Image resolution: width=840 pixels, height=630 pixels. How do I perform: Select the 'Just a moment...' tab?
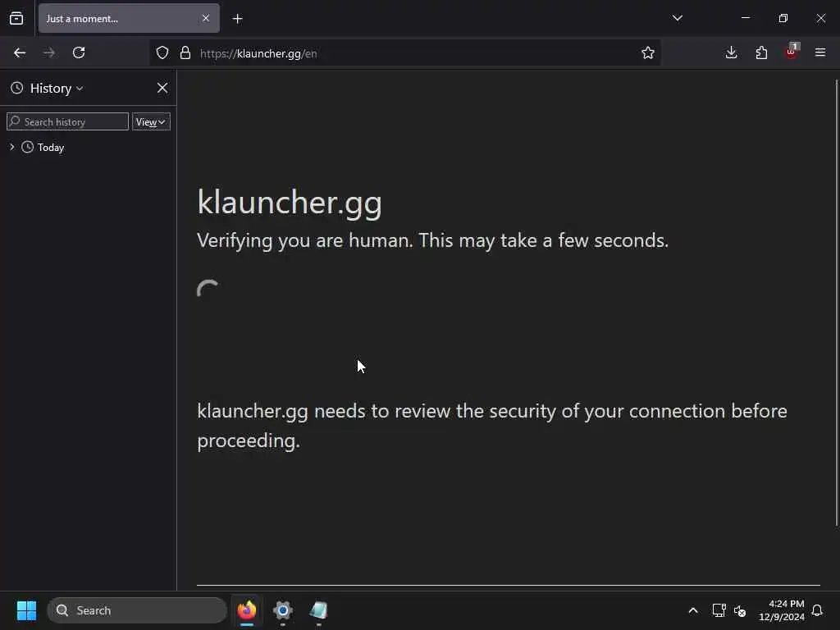(129, 18)
